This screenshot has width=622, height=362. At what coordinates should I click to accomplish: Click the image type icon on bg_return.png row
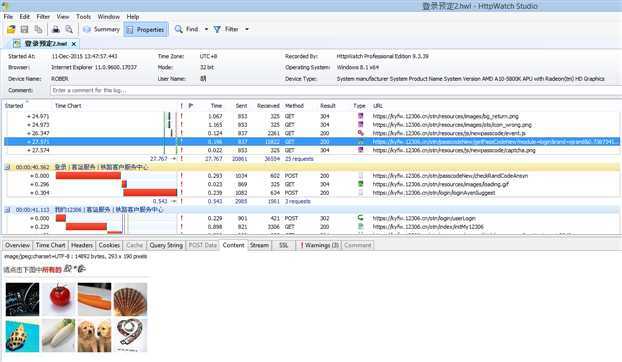(361, 116)
